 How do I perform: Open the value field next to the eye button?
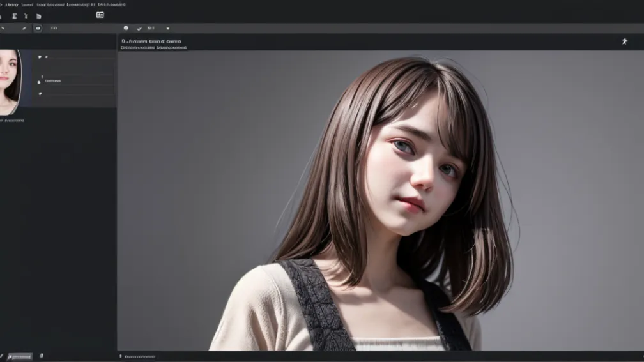(54, 28)
